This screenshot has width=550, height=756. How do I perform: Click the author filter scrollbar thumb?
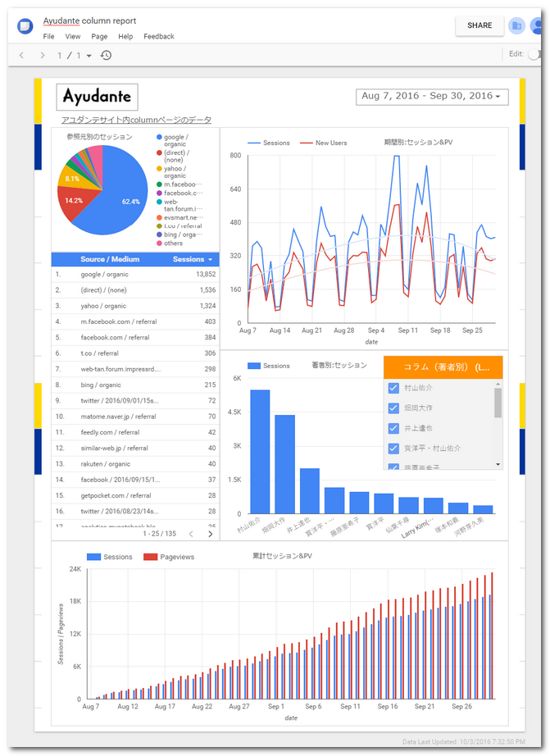tap(498, 403)
